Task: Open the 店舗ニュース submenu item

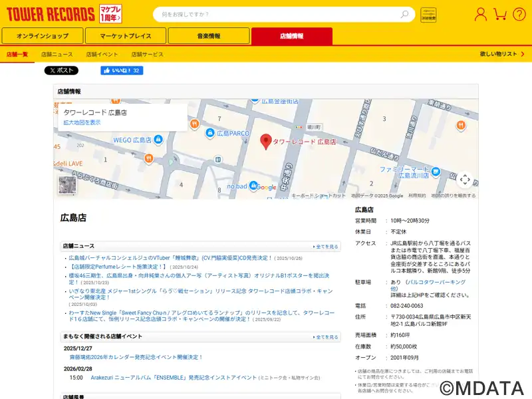Action: (x=57, y=55)
